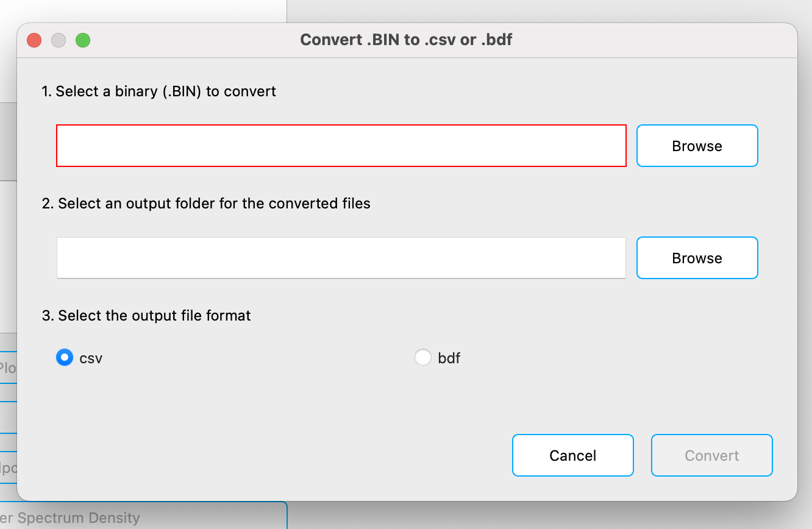Screen dimensions: 812x529
Task: Close the Convert dialog with red traffic light
Action: 34,40
